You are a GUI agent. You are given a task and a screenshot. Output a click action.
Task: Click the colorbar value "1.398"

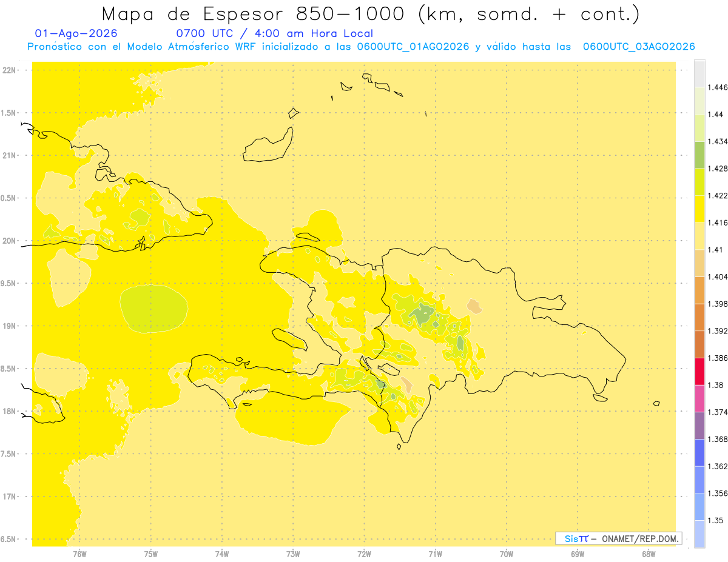(718, 304)
